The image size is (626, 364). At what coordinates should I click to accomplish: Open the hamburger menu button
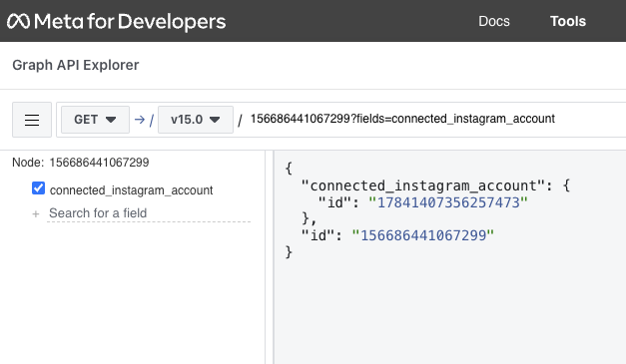(x=32, y=120)
